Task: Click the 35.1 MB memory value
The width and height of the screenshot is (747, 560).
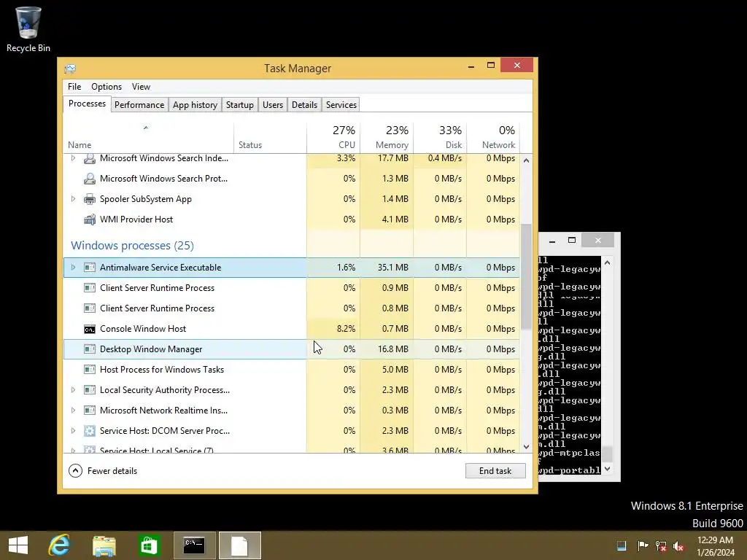Action: coord(393,268)
